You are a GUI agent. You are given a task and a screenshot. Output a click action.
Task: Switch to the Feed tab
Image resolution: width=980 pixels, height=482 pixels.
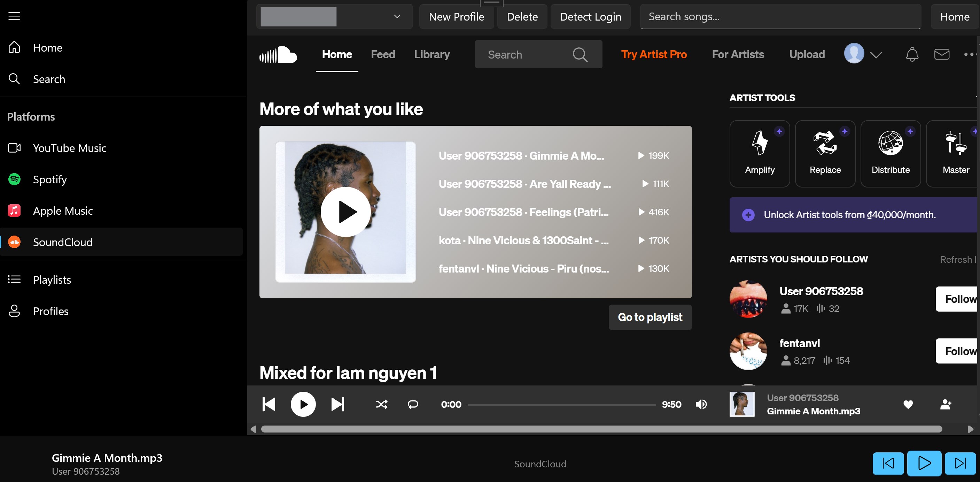(383, 54)
